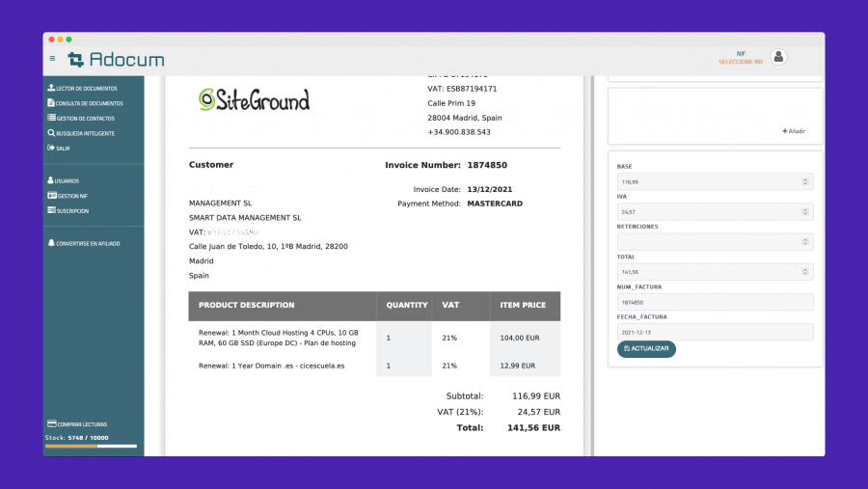Click the Comprar Lecturas credit card icon
Screen dimensions: 868x489
[52, 423]
